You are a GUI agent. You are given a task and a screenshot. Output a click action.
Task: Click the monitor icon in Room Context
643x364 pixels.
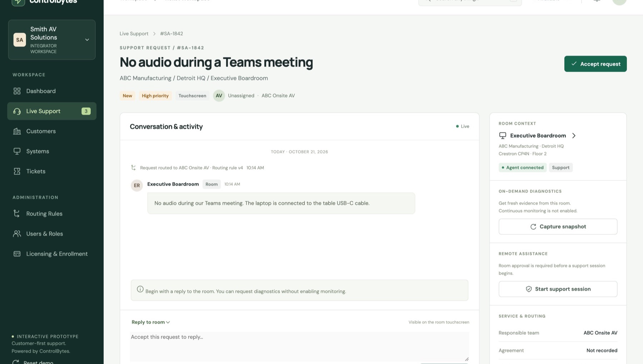pyautogui.click(x=503, y=136)
